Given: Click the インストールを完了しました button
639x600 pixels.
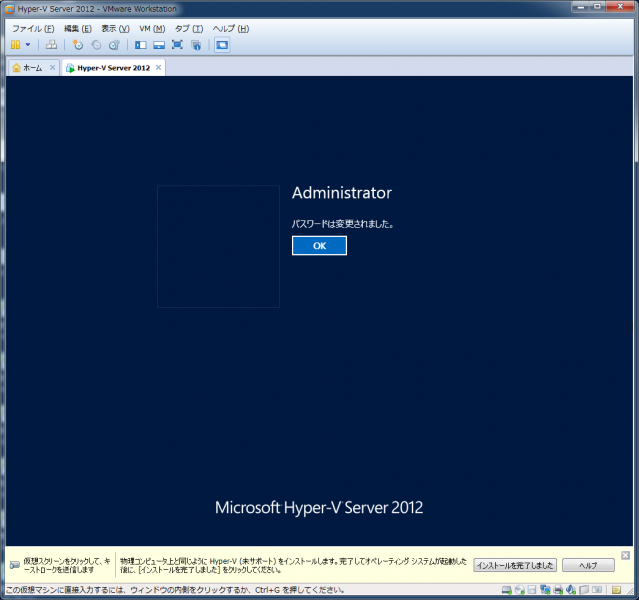Looking at the screenshot, I should (515, 565).
